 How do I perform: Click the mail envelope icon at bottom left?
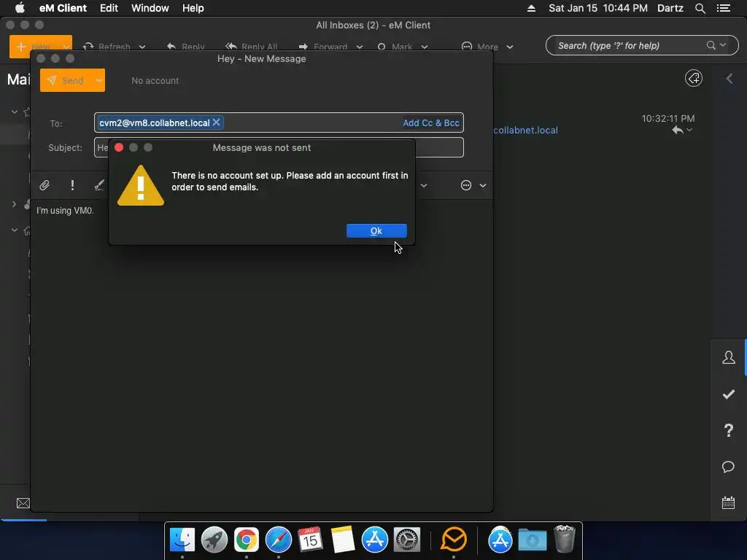23,503
